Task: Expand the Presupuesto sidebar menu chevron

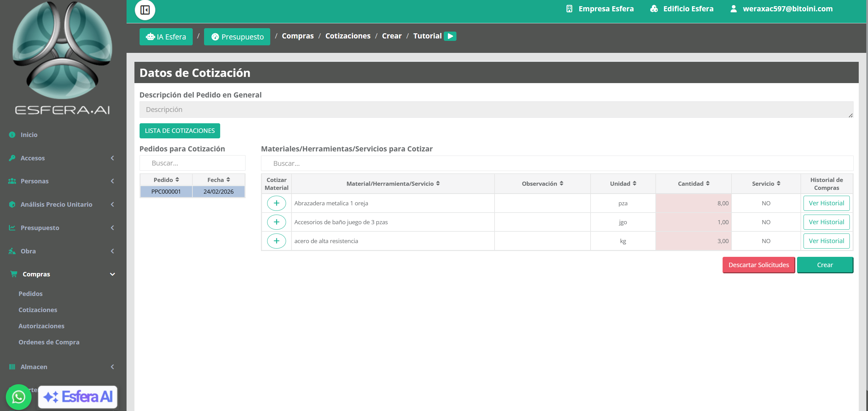Action: 112,228
